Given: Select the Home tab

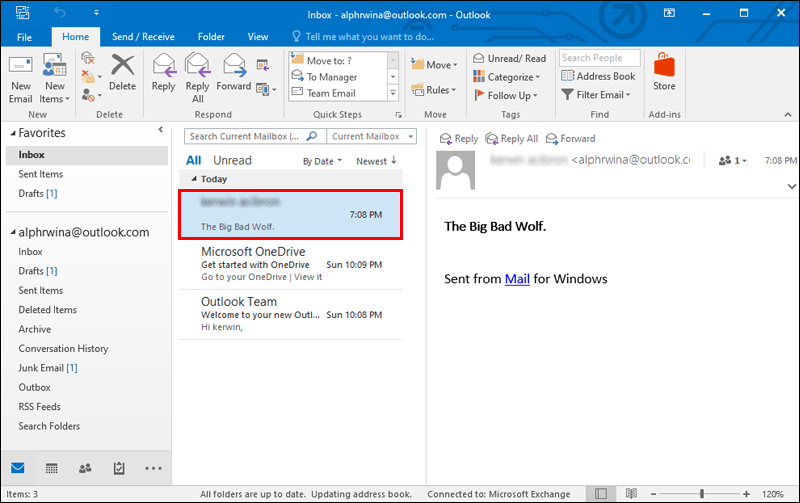Looking at the screenshot, I should click(76, 37).
